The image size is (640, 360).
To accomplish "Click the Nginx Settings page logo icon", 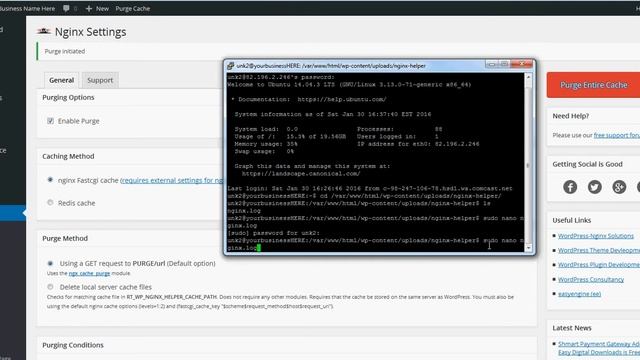I will [x=44, y=31].
